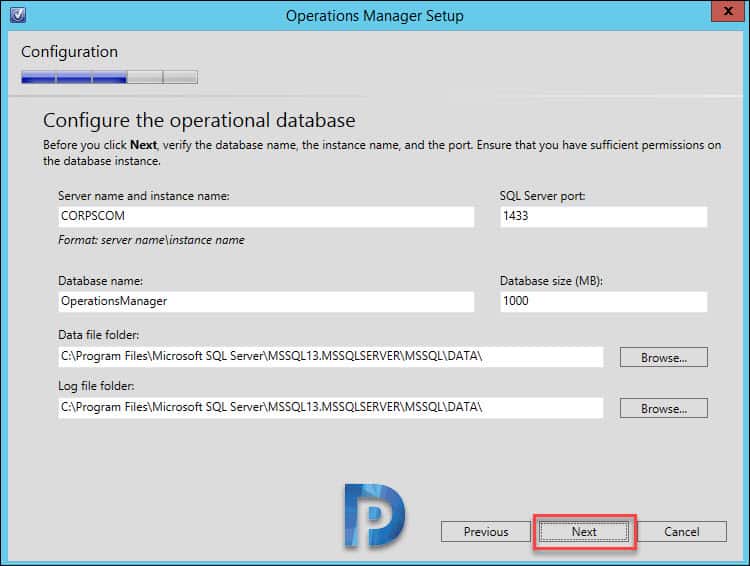750x566 pixels.
Task: Click the 'Database name:' label
Action: pos(100,281)
